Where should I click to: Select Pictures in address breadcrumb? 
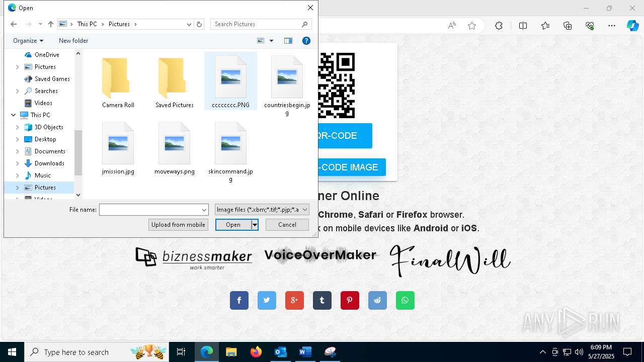119,24
